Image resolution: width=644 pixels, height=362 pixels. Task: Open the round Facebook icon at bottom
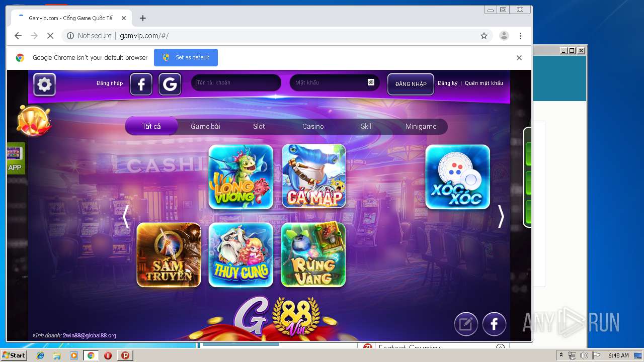(x=495, y=324)
